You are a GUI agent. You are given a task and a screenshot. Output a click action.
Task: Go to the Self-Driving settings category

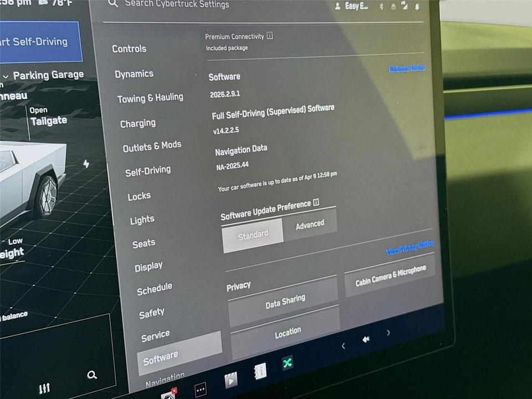pos(148,171)
